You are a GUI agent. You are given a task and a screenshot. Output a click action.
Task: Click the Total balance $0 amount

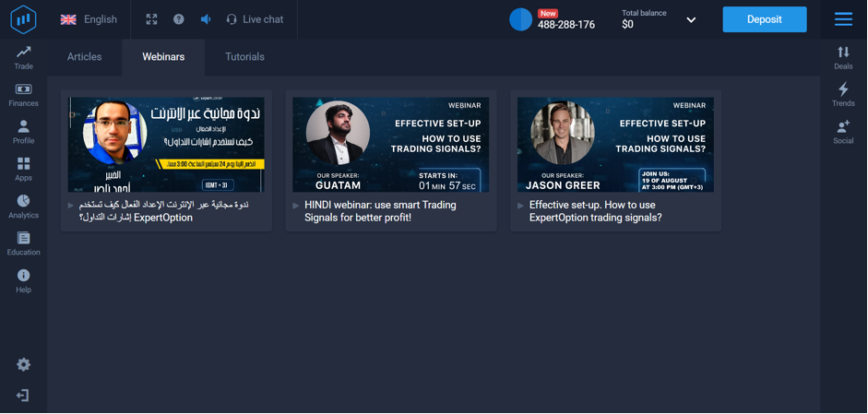coord(627,24)
